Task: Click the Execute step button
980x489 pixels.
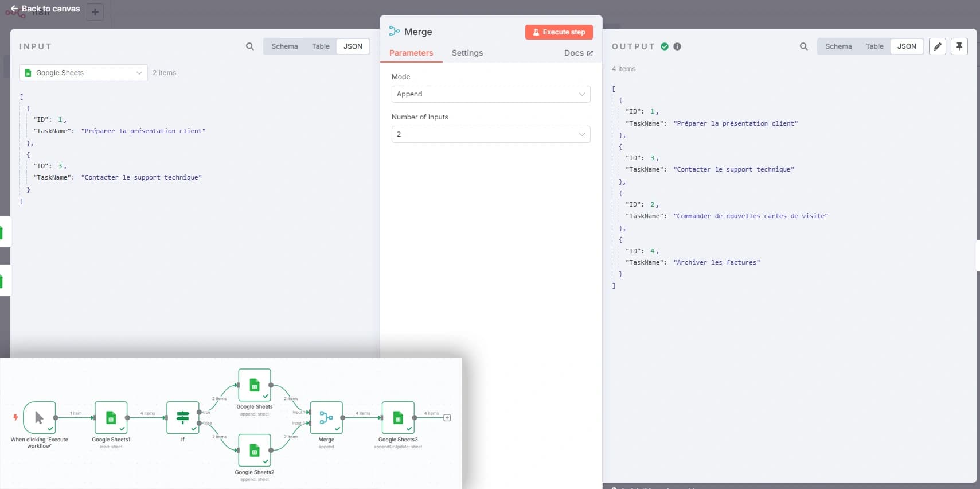Action: (x=559, y=32)
